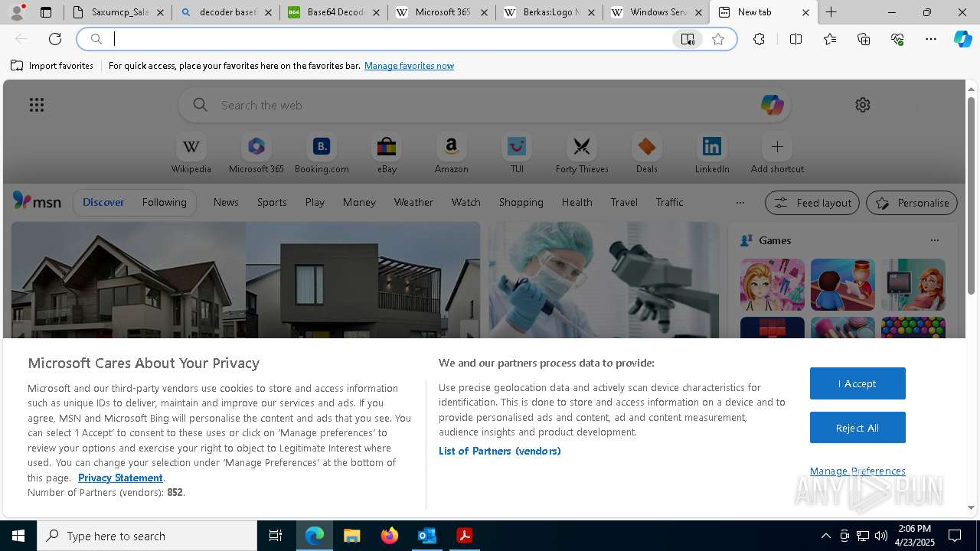Open the Favorites list icon
This screenshot has width=980, height=551.
(830, 39)
